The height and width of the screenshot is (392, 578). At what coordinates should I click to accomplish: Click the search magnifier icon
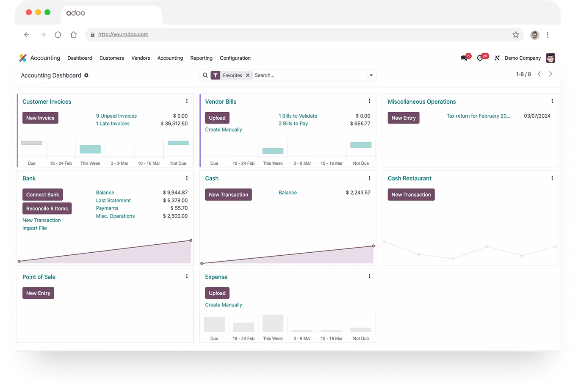[205, 75]
